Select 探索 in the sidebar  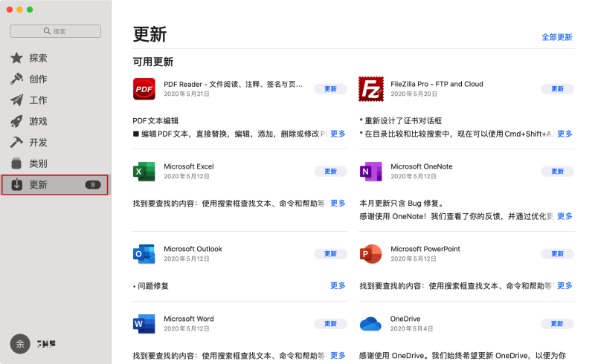point(55,58)
